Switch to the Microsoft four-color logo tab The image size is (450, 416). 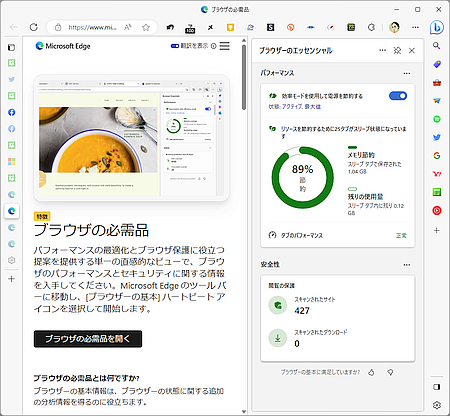pyautogui.click(x=12, y=162)
